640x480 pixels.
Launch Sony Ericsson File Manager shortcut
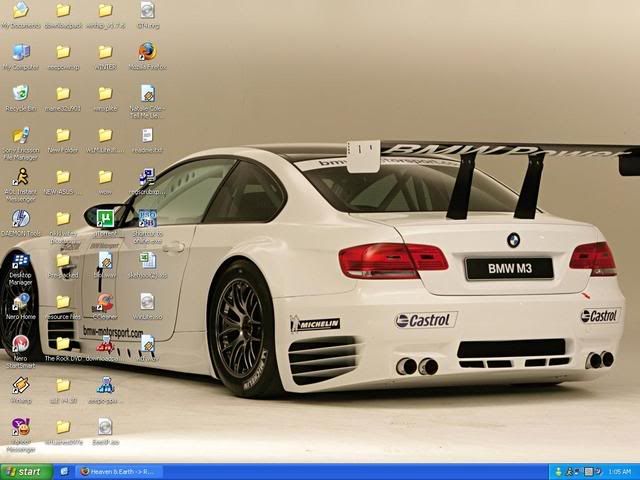[x=21, y=135]
